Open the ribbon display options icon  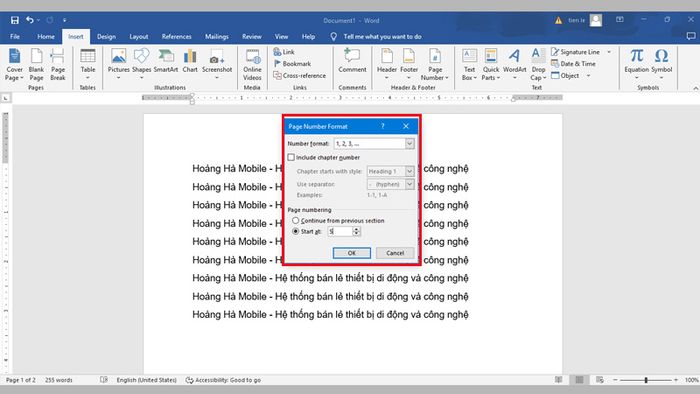click(x=620, y=20)
